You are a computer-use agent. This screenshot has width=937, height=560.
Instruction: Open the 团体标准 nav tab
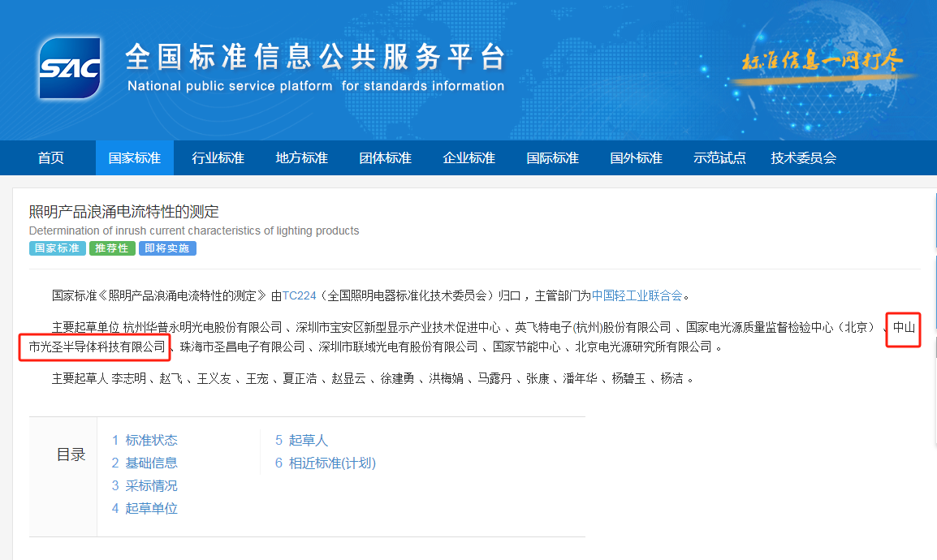[386, 158]
